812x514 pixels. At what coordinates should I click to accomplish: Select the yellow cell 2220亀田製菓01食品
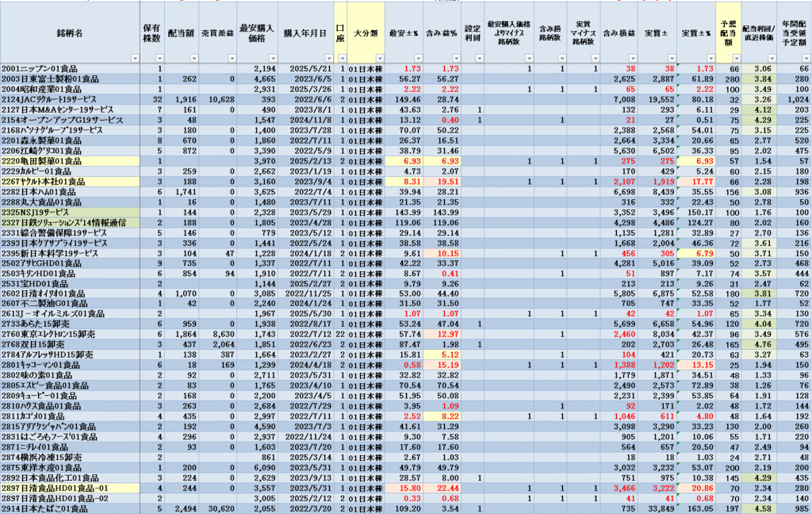70,161
